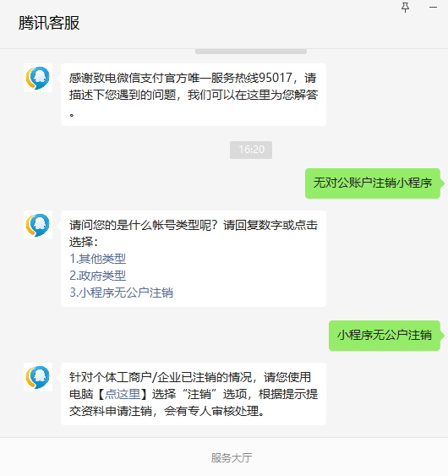
Task: Click the avatar beside the 个体工商户 reply
Action: point(38,377)
